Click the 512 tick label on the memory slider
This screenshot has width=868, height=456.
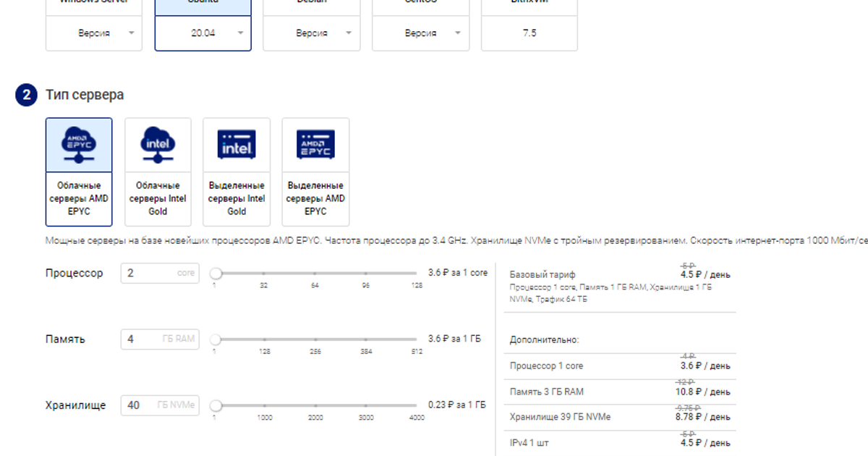point(417,352)
